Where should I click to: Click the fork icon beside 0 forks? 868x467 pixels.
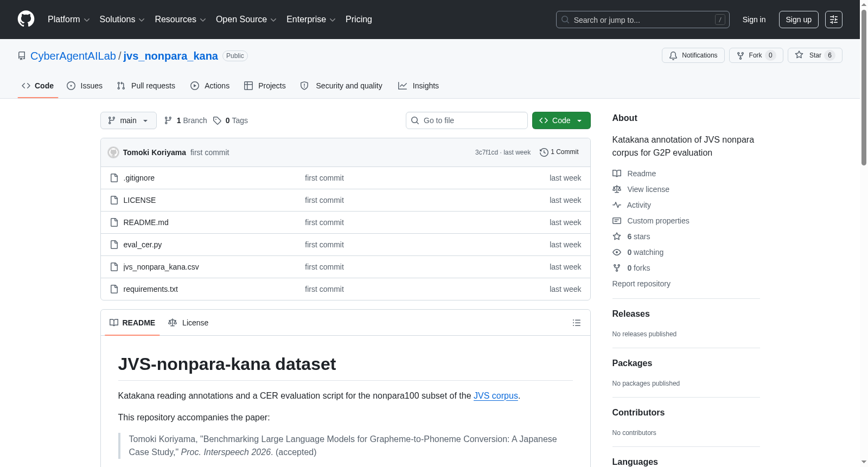coord(617,268)
